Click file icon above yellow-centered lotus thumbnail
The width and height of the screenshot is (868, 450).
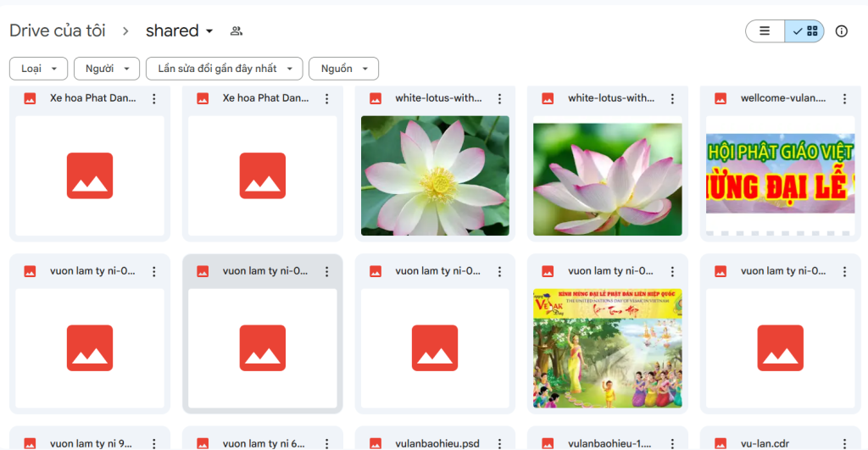tap(376, 98)
